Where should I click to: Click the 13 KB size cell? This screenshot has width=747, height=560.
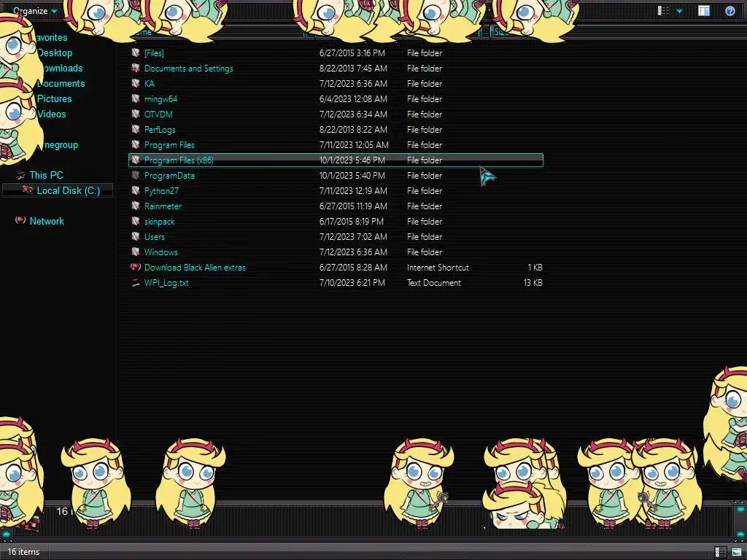[x=533, y=282]
